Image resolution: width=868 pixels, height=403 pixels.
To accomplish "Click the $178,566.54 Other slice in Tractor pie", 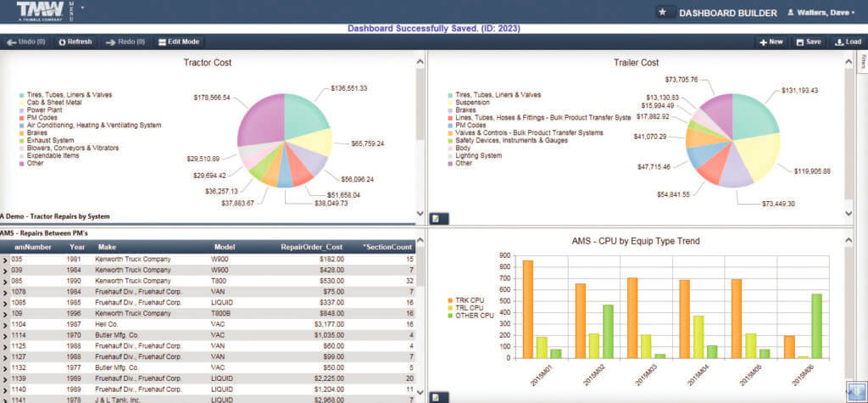I will pos(261,119).
